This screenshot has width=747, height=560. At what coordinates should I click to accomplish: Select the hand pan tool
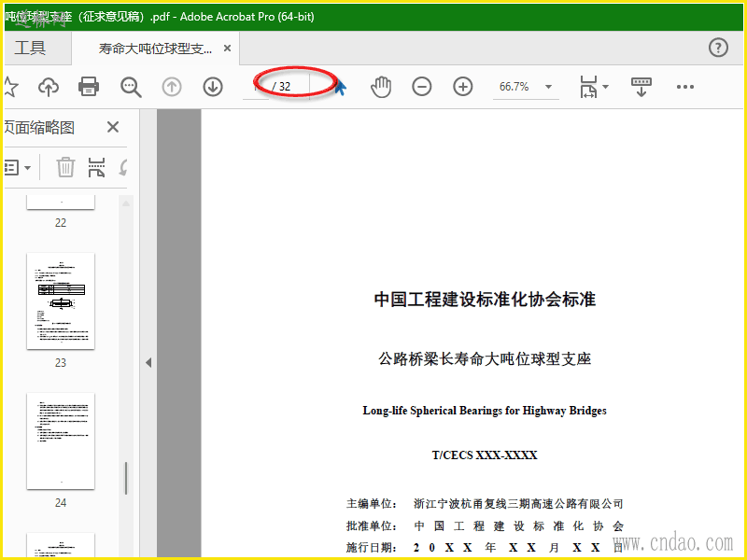(x=381, y=87)
